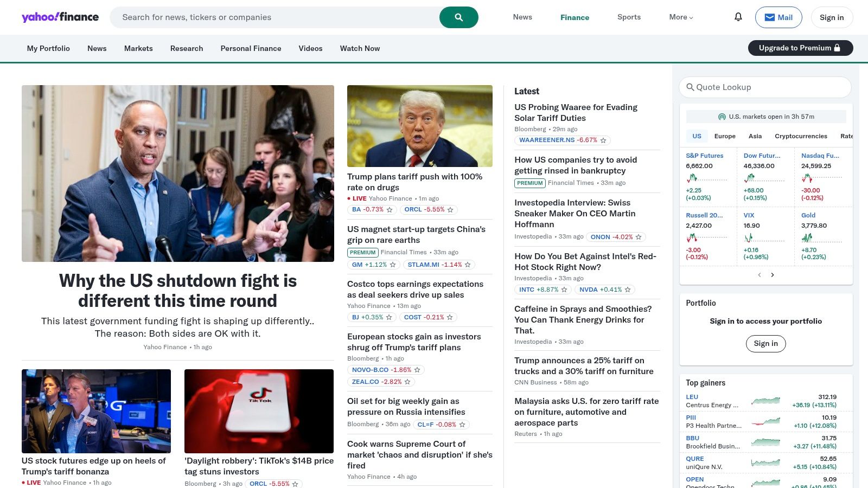Star the STLAM.MI ticker chip
The height and width of the screenshot is (488, 868).
point(468,265)
